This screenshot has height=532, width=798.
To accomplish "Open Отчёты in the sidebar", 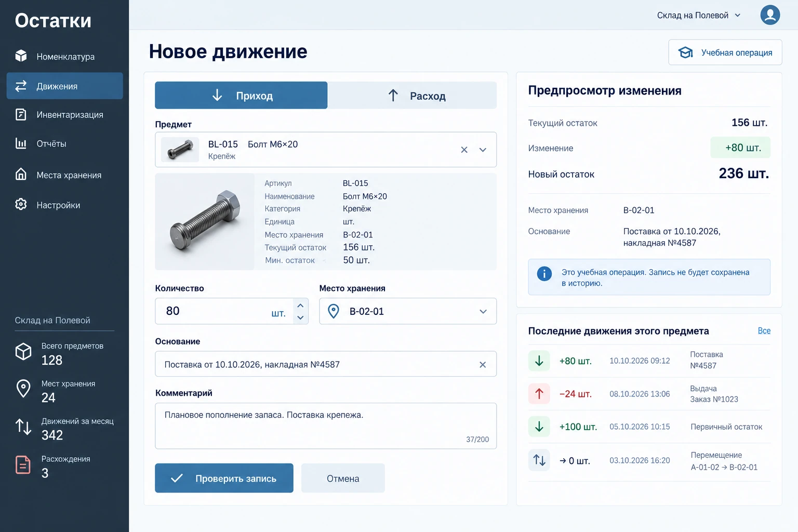I will point(64,144).
